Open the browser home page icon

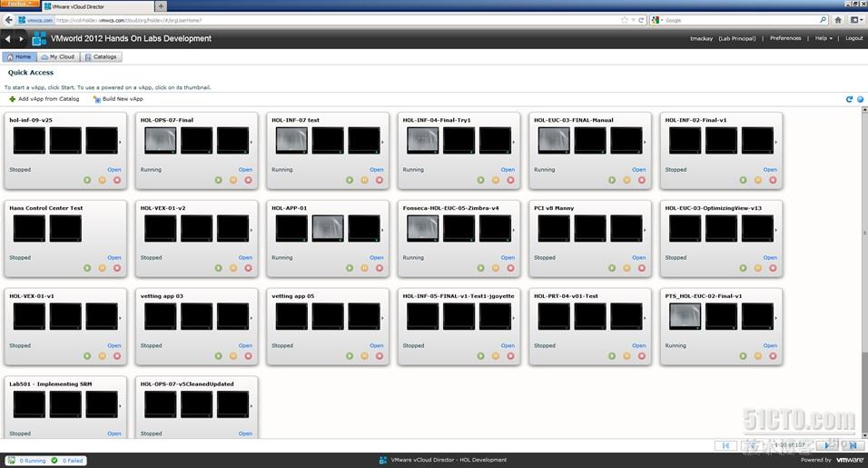click(838, 20)
